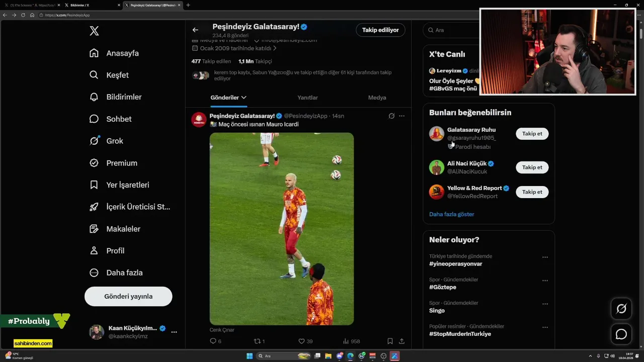Open a new browser tab

click(188, 5)
